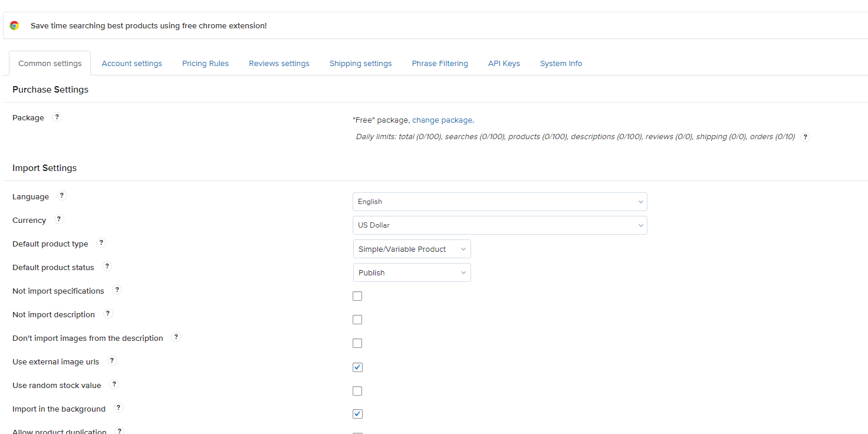
Task: Show help for Allow product duplication
Action: click(x=120, y=431)
